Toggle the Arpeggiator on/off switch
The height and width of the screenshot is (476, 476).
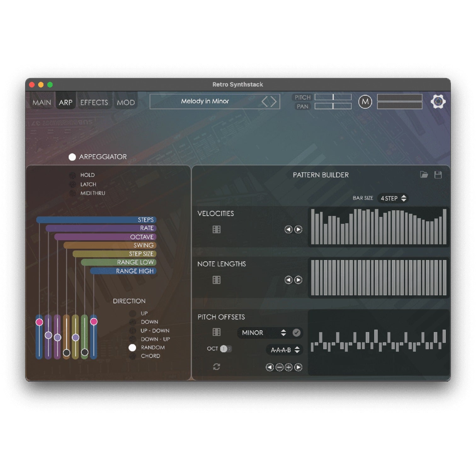[x=72, y=157]
